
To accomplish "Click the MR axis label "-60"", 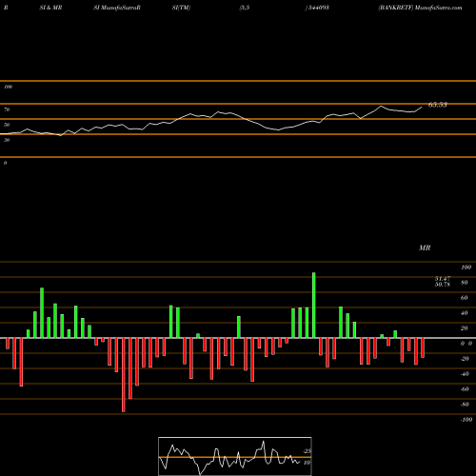I will pyautogui.click(x=465, y=389).
